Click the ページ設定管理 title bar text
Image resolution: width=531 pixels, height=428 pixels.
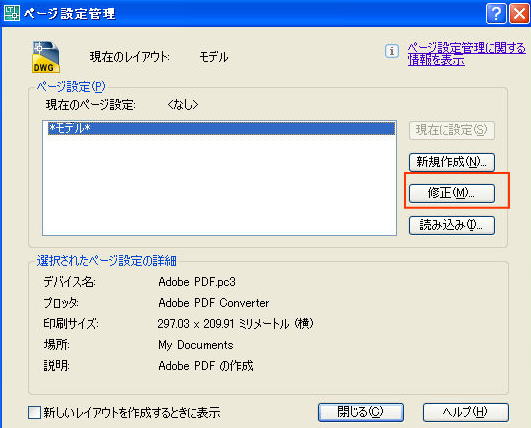(70, 14)
